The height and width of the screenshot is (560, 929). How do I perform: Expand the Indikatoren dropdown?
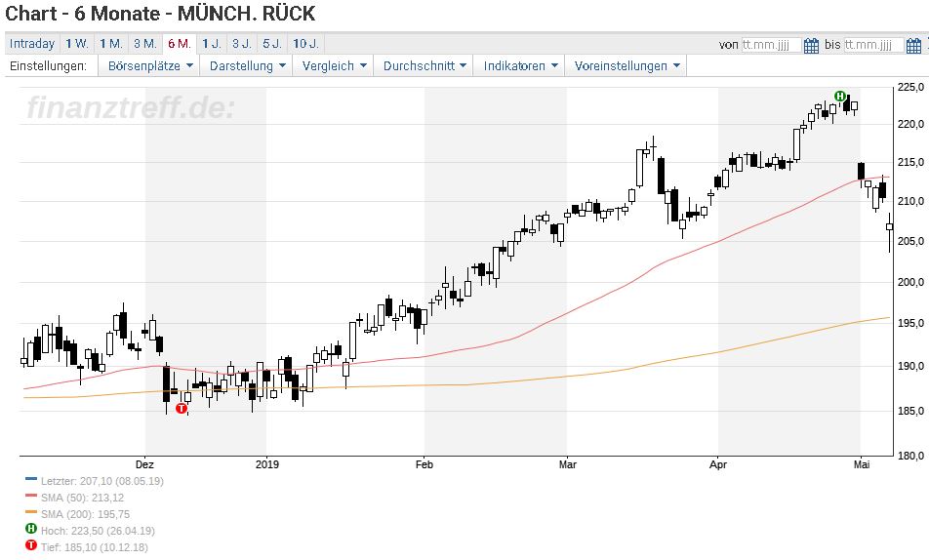click(520, 65)
